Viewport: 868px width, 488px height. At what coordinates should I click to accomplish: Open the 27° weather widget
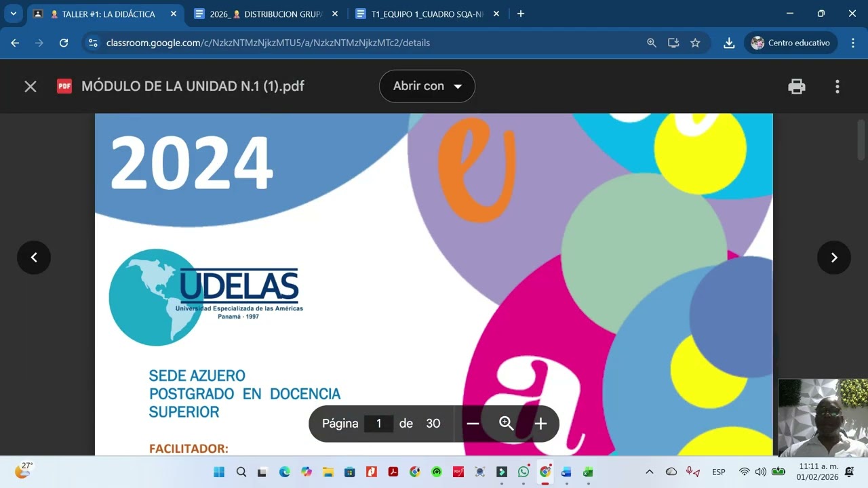tap(24, 470)
